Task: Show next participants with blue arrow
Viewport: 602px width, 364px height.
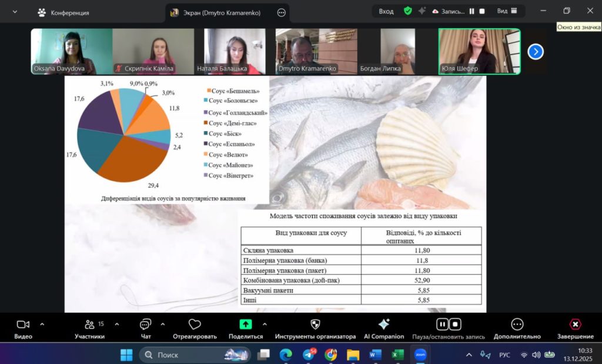Action: pyautogui.click(x=535, y=52)
